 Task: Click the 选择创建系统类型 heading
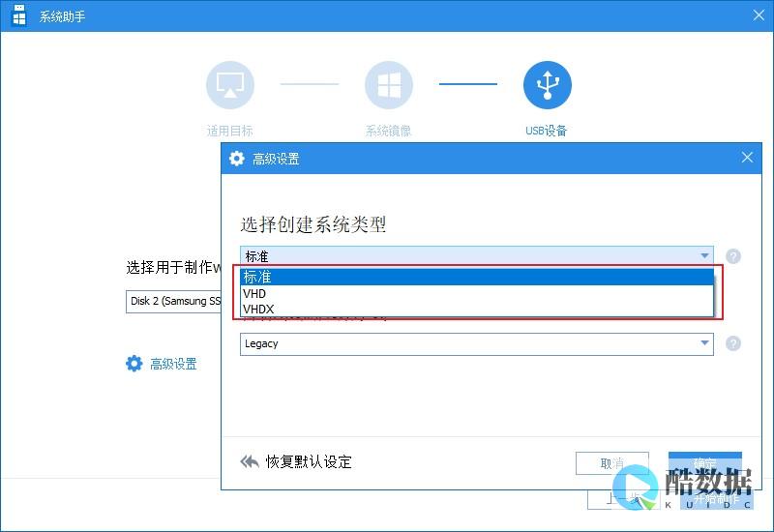(x=313, y=224)
